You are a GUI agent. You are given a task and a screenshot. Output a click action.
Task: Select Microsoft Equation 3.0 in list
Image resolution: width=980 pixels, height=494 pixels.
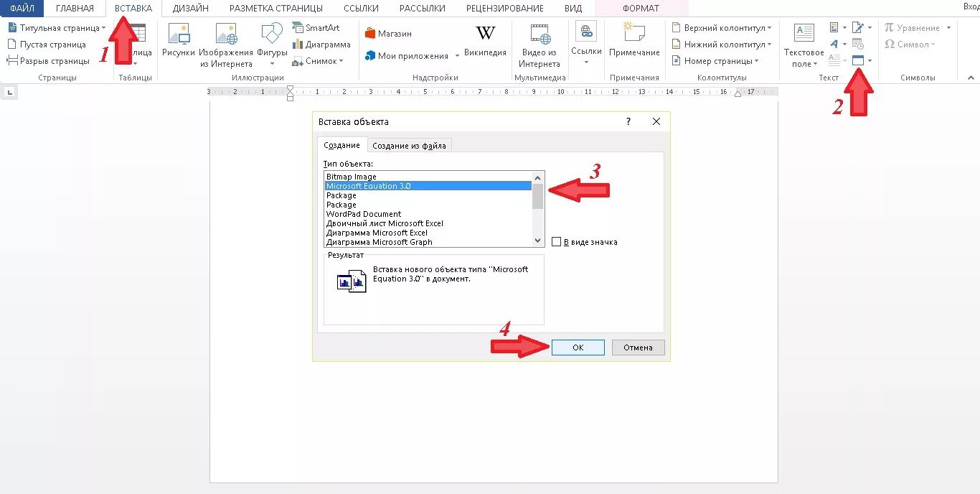[x=428, y=186]
